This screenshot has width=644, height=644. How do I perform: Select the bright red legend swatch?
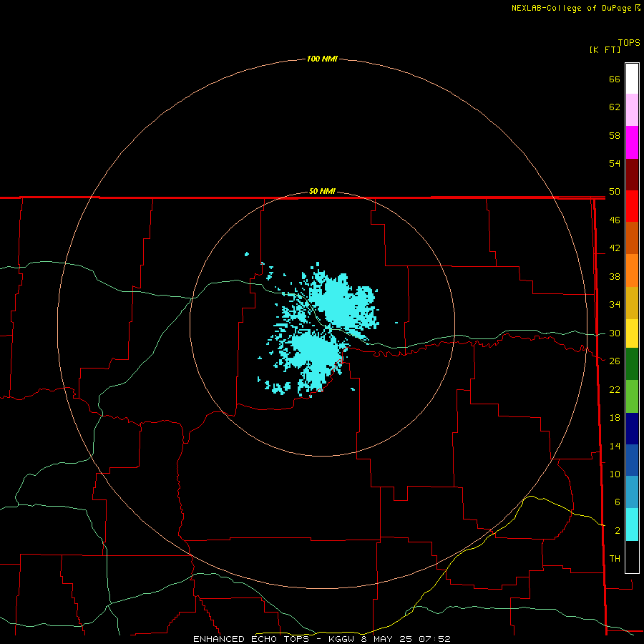pyautogui.click(x=632, y=206)
